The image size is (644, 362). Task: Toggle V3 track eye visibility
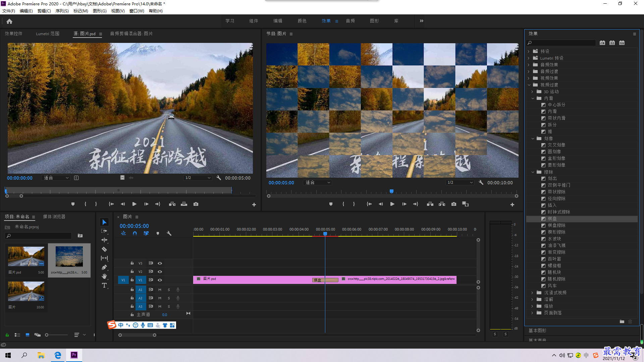click(x=160, y=263)
